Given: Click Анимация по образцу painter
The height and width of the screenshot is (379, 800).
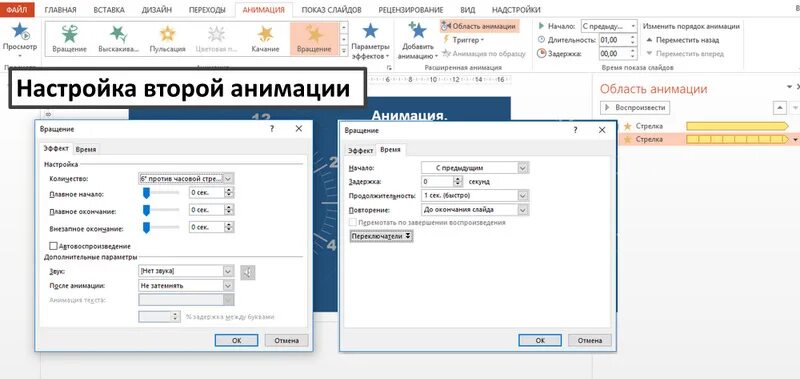Looking at the screenshot, I should (484, 53).
